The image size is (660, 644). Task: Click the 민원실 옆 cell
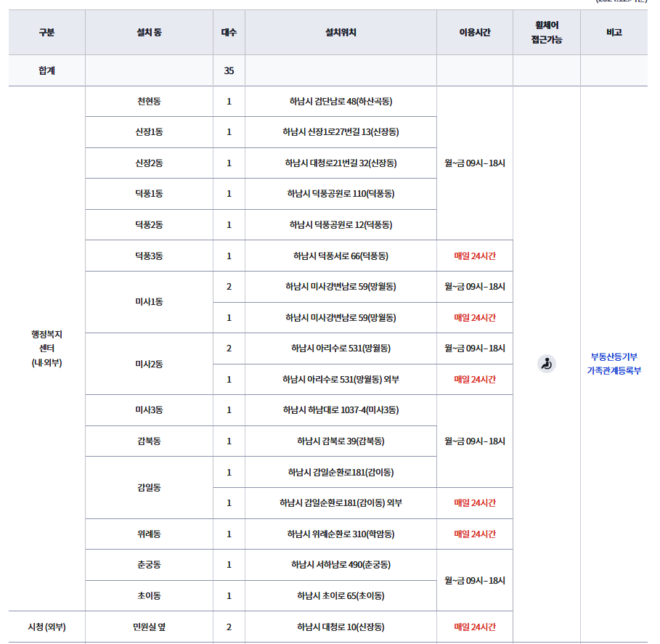(148, 626)
